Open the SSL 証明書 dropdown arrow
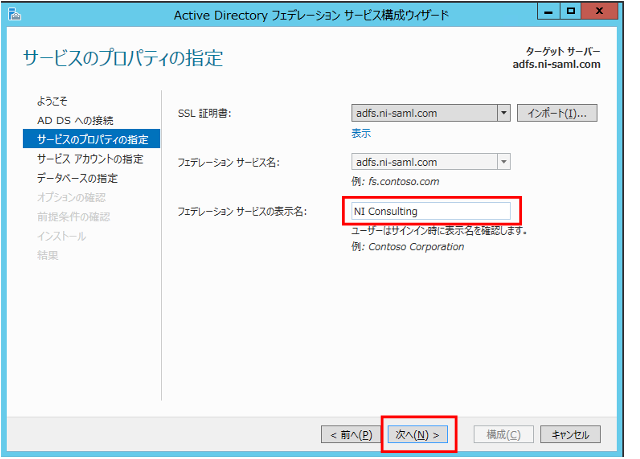 [504, 113]
